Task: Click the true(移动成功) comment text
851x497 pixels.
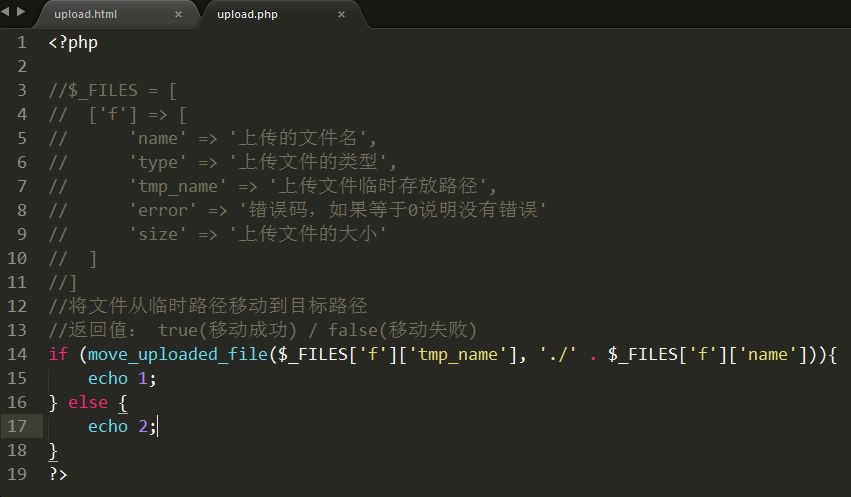Action: [227, 330]
